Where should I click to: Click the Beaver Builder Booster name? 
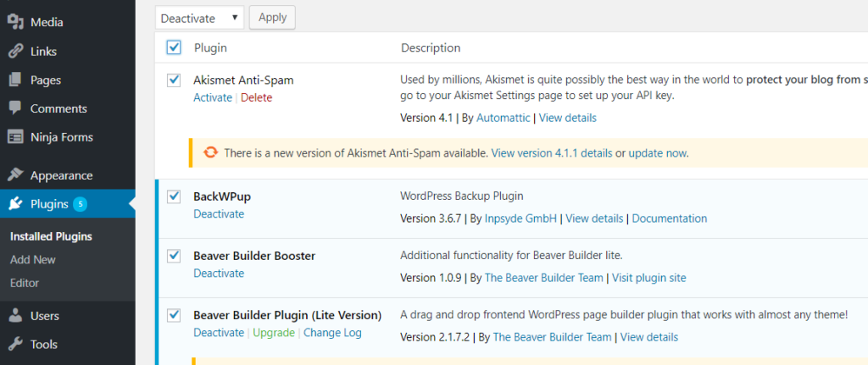(254, 256)
